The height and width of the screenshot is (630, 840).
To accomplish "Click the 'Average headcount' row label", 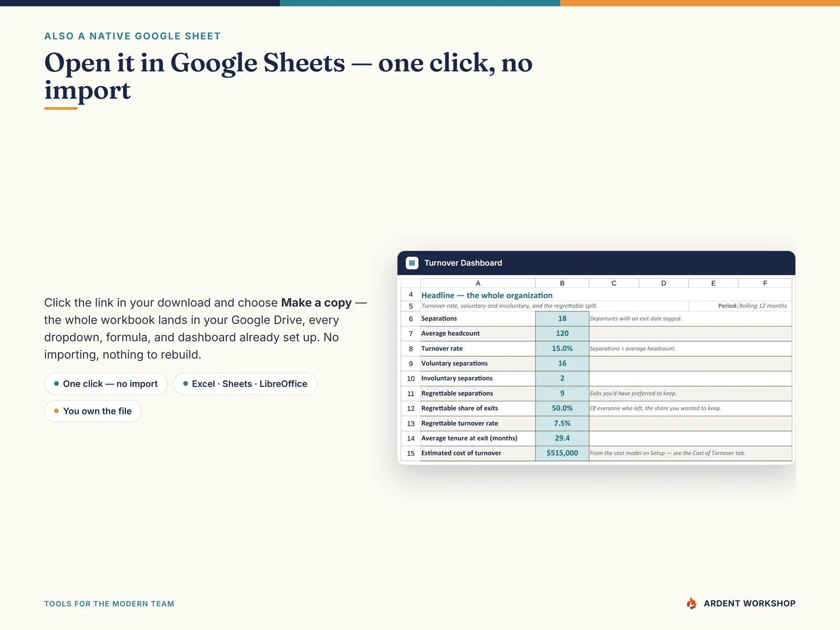I will click(450, 333).
